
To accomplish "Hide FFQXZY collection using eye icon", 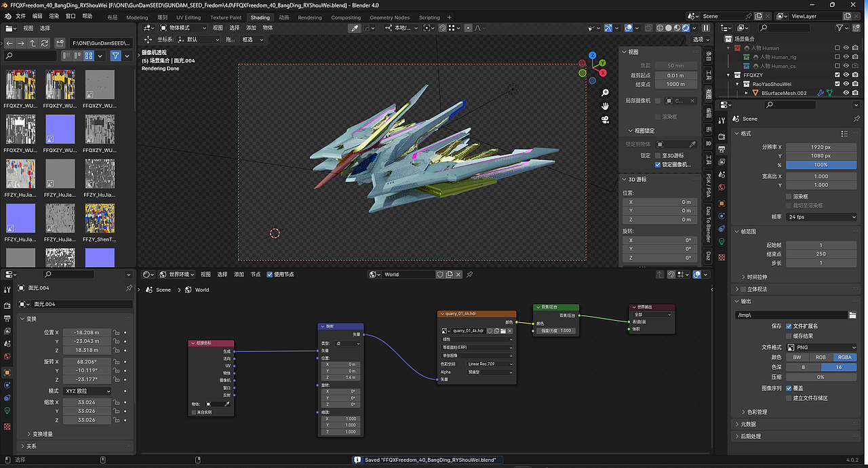I will [846, 75].
